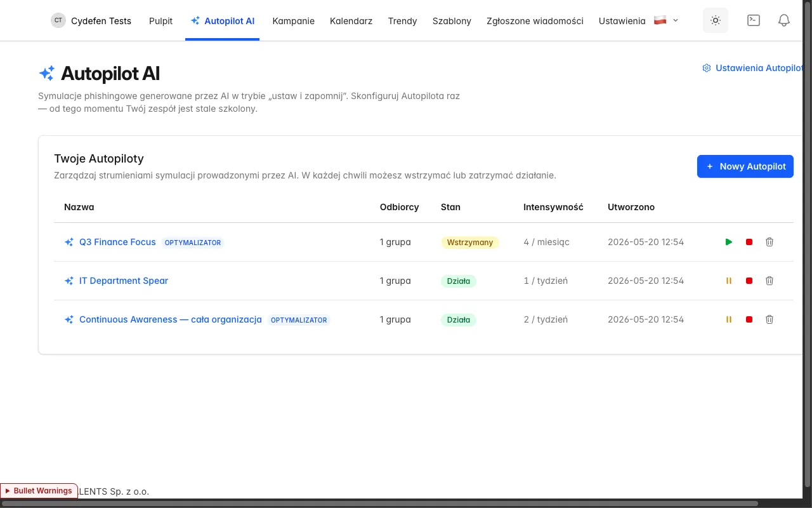The image size is (812, 508).
Task: Stop the Continuous Awareness autopilot
Action: (749, 319)
